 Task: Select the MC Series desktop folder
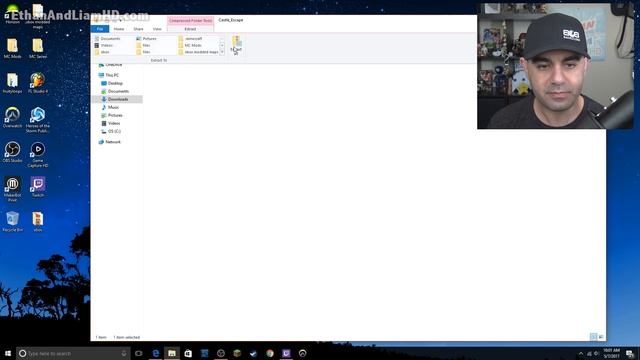[38, 49]
